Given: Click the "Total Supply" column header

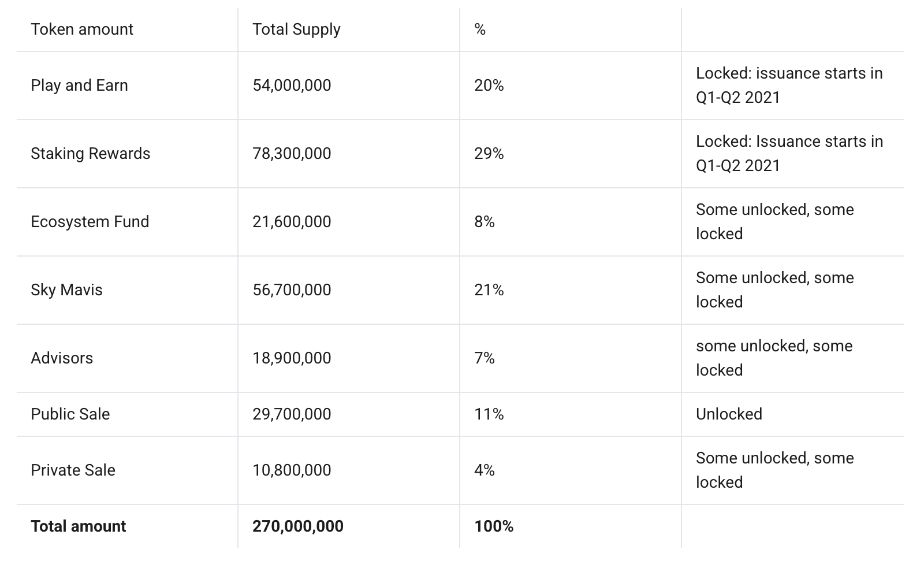Looking at the screenshot, I should [x=296, y=29].
